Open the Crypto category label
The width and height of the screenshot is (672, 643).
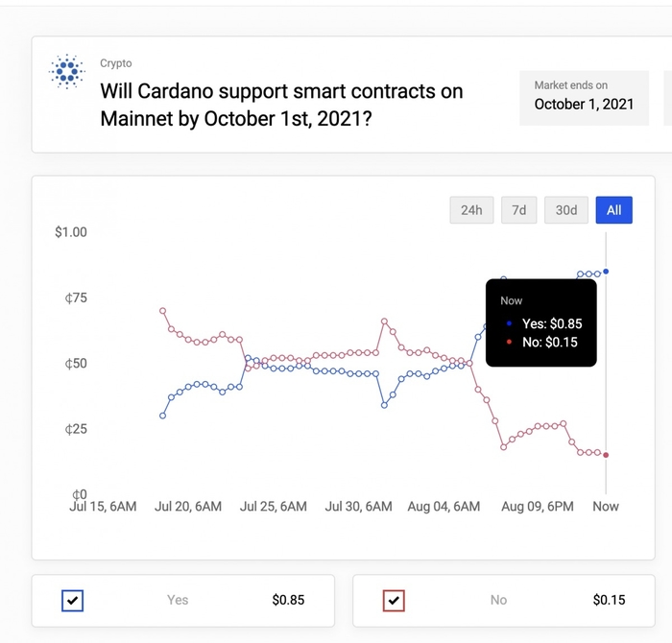(x=116, y=63)
